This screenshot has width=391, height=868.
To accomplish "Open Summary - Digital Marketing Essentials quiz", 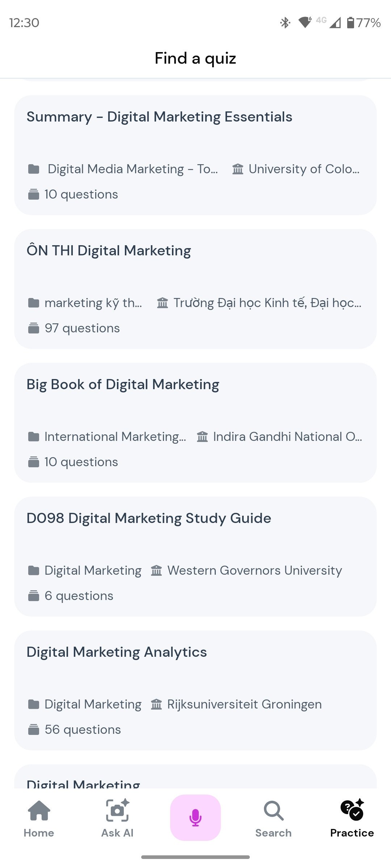I will click(x=159, y=117).
